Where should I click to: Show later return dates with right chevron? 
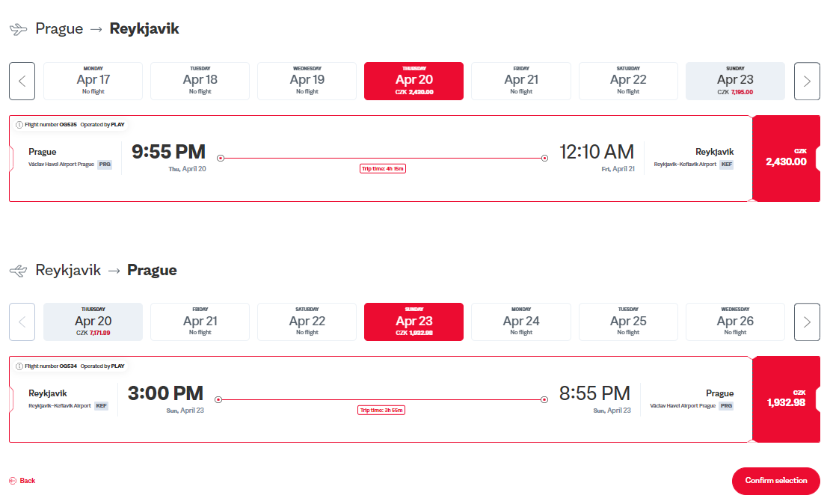point(807,322)
